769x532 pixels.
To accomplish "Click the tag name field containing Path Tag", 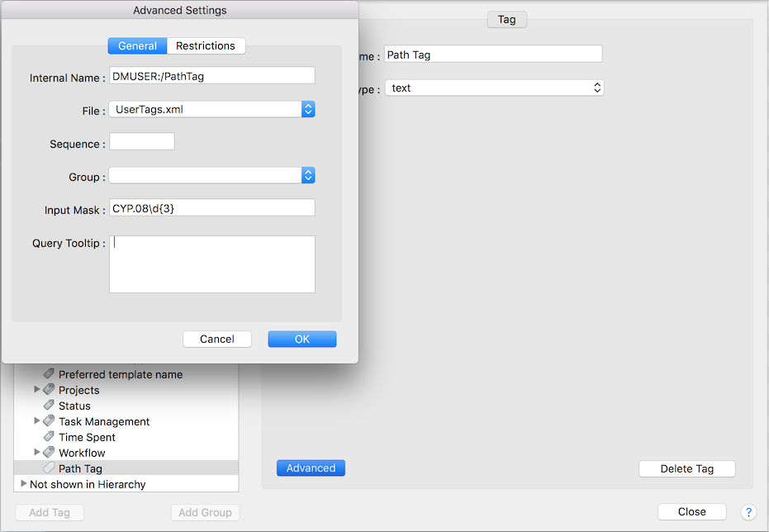I will [x=493, y=55].
